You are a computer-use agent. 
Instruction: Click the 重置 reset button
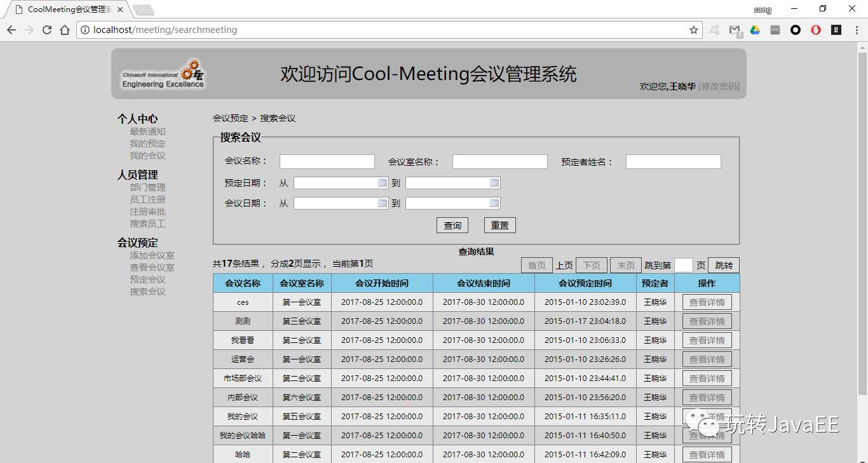(499, 225)
